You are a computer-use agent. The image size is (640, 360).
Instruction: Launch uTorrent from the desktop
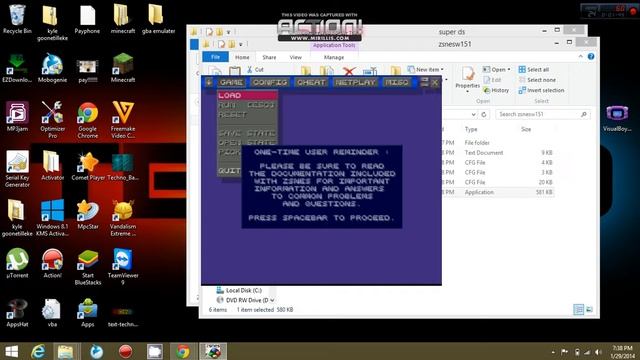[x=17, y=264]
